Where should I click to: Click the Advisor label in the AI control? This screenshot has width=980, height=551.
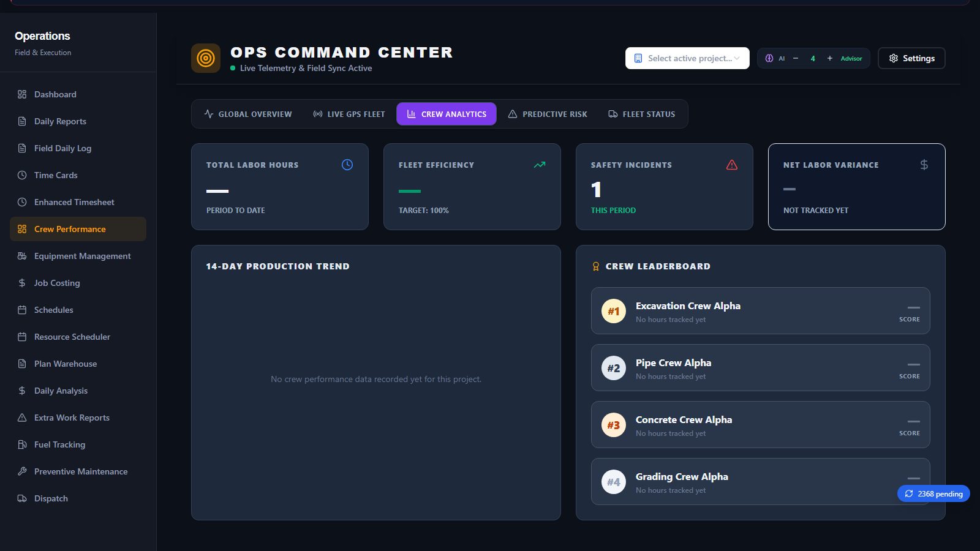coord(851,59)
